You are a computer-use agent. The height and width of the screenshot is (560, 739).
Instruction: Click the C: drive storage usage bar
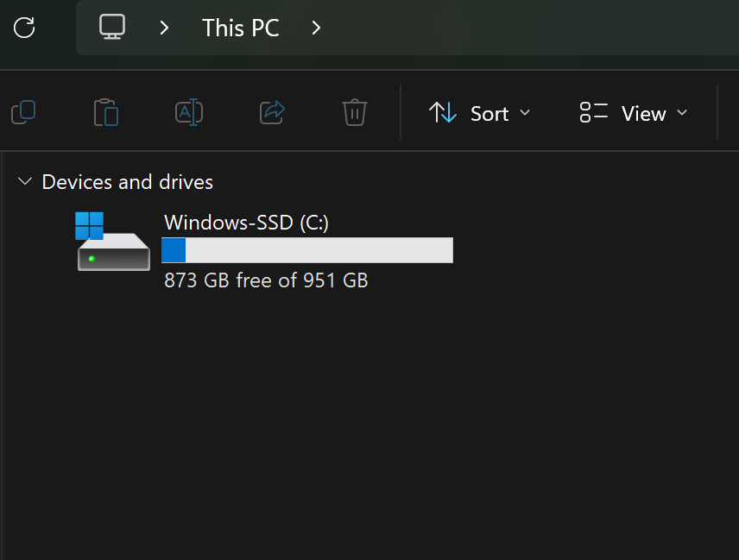pyautogui.click(x=307, y=250)
